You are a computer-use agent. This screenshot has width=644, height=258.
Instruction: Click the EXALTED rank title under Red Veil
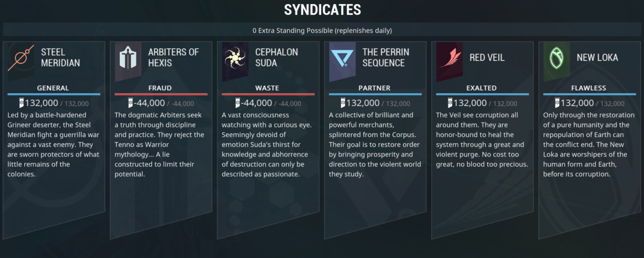click(x=482, y=88)
